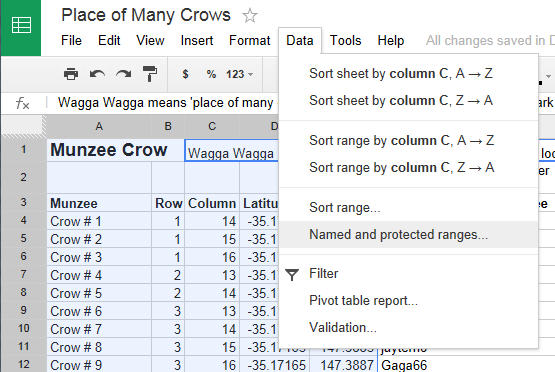The image size is (555, 372).
Task: Select row 2 header
Action: coord(23,177)
